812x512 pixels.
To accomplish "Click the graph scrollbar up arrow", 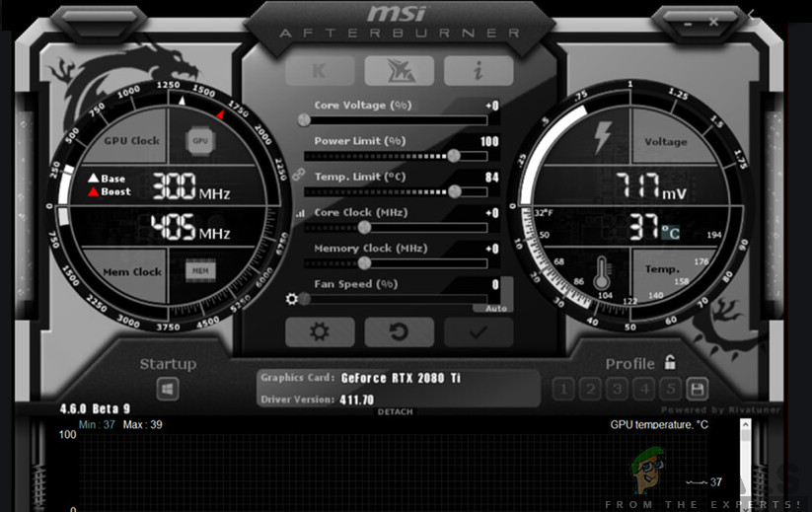I will pyautogui.click(x=746, y=425).
